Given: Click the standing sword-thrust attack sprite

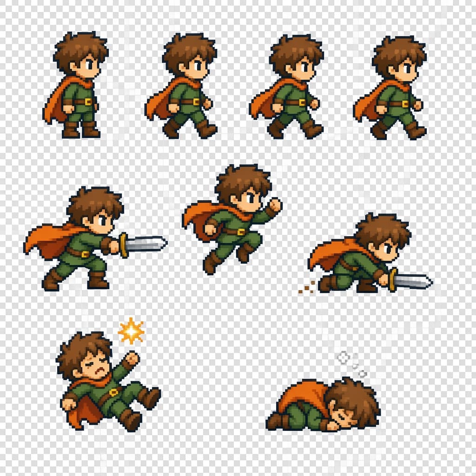Looking at the screenshot, I should (95, 239).
